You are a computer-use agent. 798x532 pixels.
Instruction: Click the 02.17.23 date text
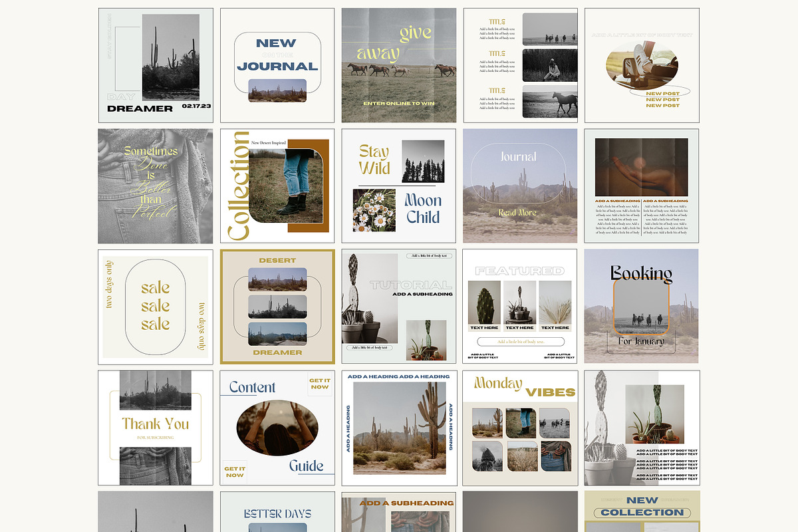[x=196, y=106]
